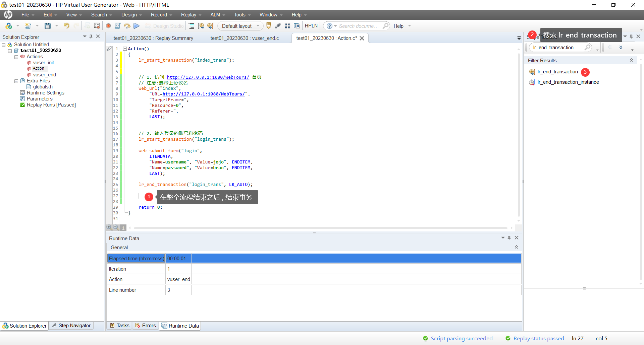Open the File menu
The width and height of the screenshot is (644, 345).
coord(28,15)
